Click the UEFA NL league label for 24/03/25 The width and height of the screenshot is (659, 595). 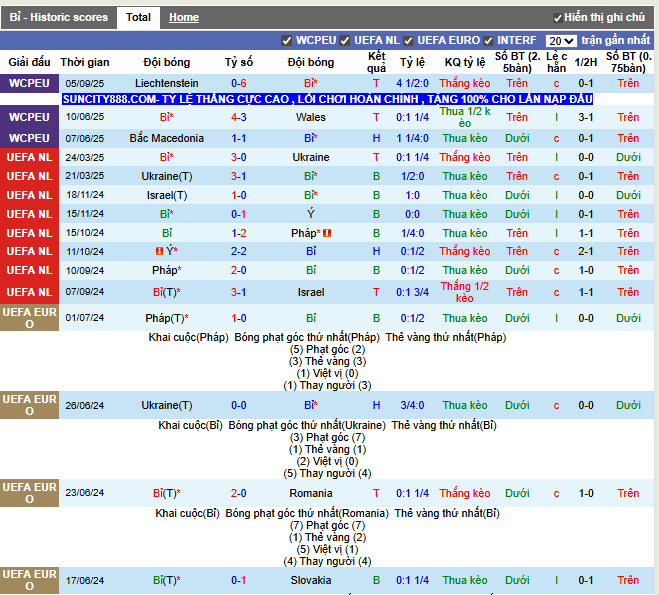(29, 157)
